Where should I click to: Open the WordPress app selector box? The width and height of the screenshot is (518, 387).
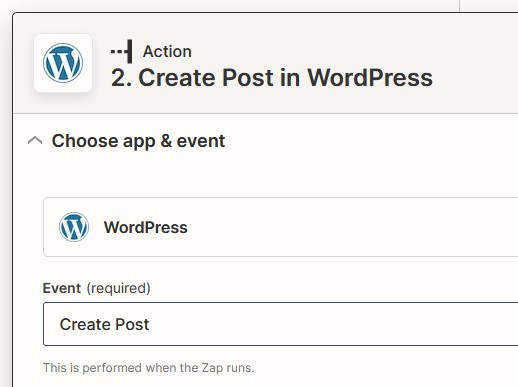pos(280,227)
